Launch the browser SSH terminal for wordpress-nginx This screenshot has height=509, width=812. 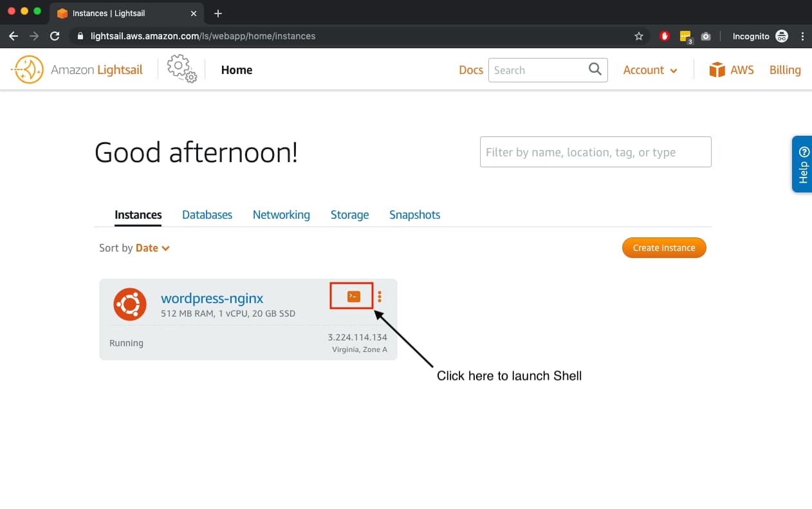click(353, 297)
